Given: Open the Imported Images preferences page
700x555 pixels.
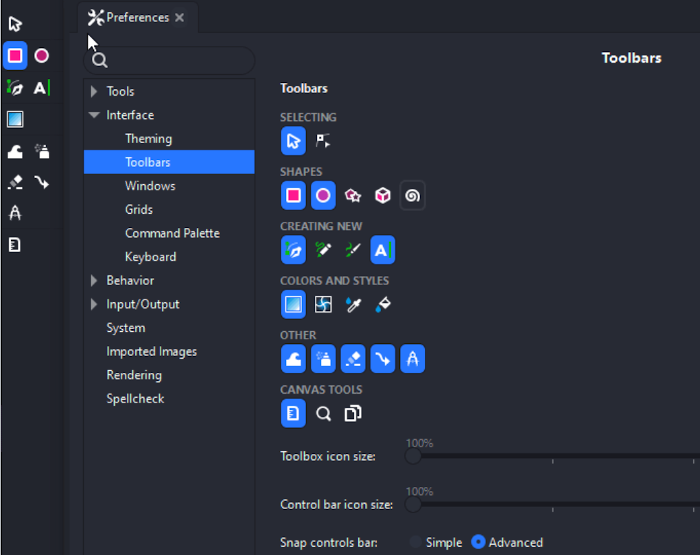Looking at the screenshot, I should coord(151,352).
